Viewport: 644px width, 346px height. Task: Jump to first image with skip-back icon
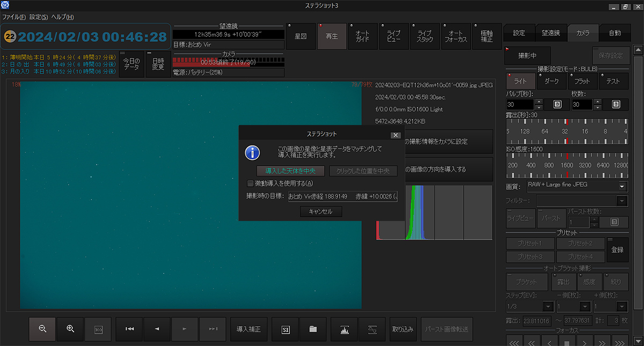[x=129, y=329]
